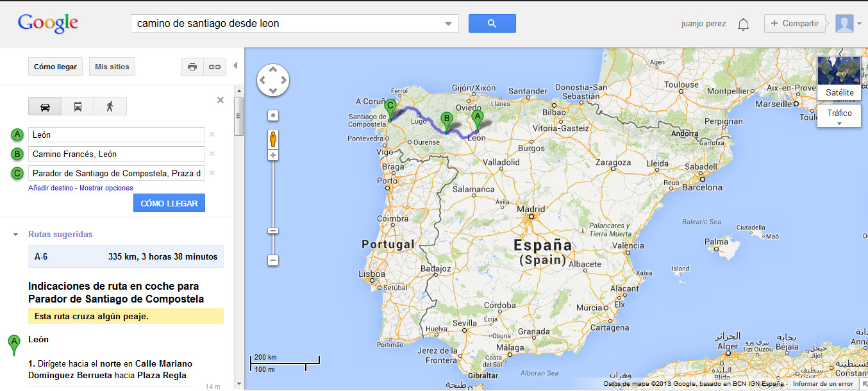Click the Parador de Santiago destination field
Image resolution: width=868 pixels, height=391 pixels.
click(117, 173)
